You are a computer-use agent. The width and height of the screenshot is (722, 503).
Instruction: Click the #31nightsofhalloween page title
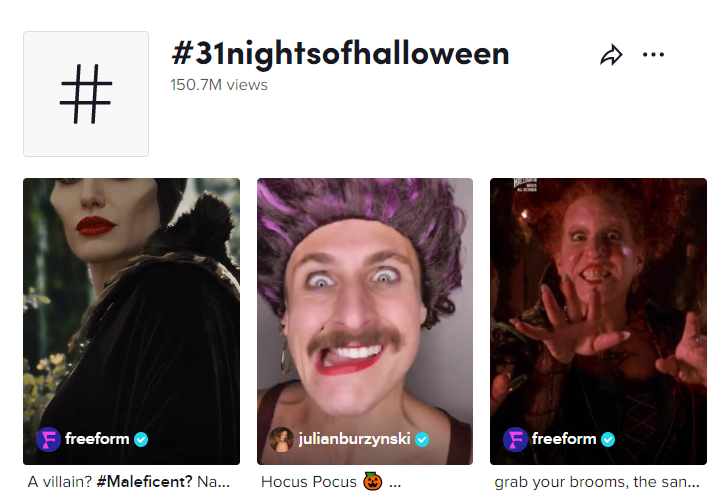pyautogui.click(x=340, y=54)
